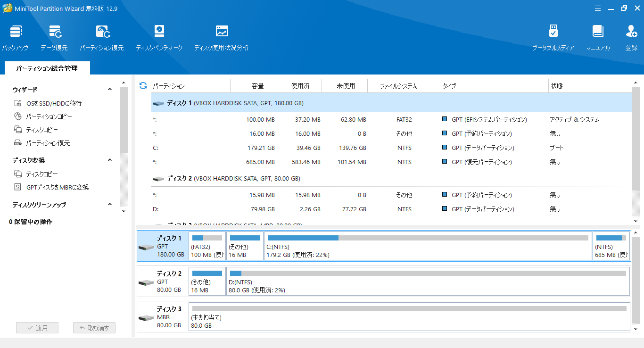
Task: Open the マニュアル help icon
Action: coord(597,37)
